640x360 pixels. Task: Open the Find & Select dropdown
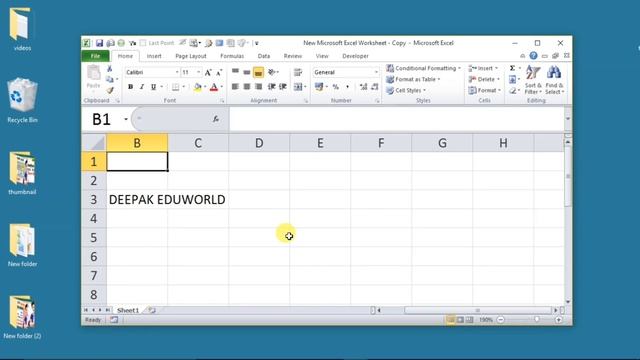[554, 80]
